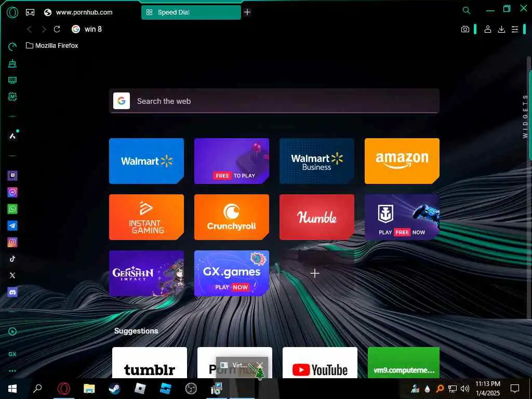The image size is (532, 399).
Task: Open a new tab with plus button
Action: click(x=247, y=12)
